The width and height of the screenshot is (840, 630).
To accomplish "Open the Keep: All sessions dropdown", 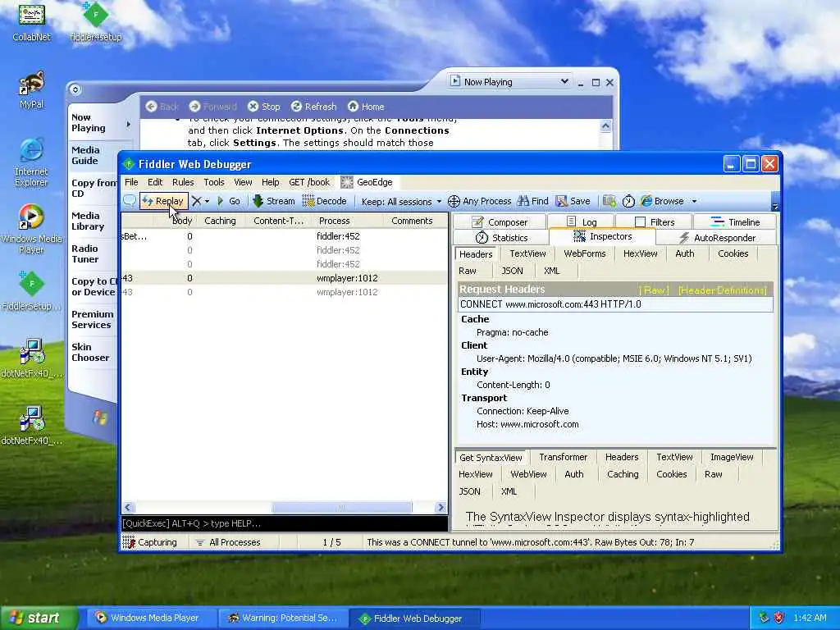I will (401, 202).
